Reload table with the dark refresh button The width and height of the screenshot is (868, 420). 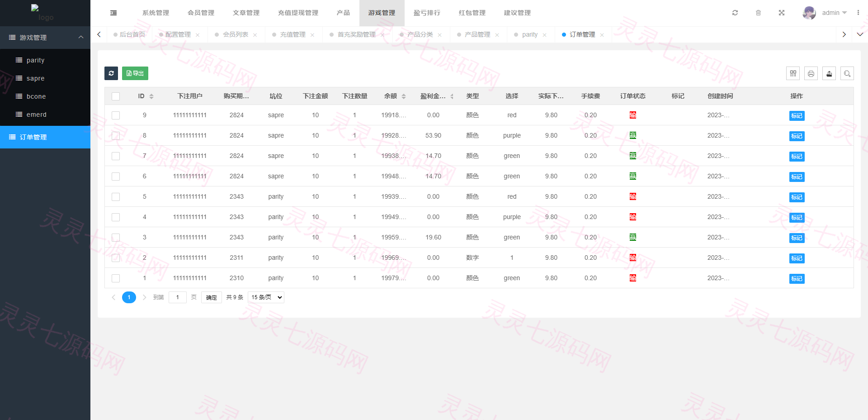111,73
